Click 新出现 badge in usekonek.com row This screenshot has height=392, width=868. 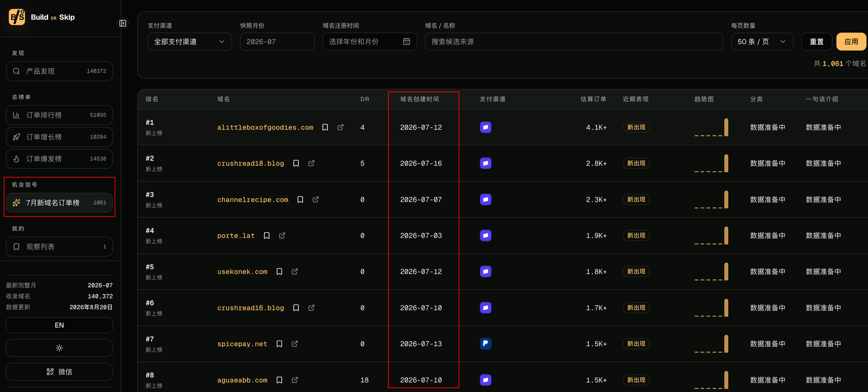click(x=636, y=271)
